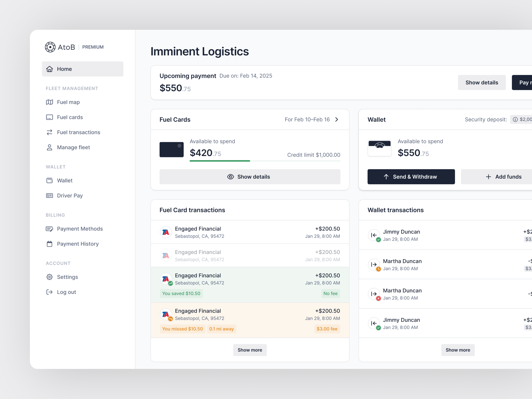
Task: Click the Payment Methods icon
Action: pyautogui.click(x=50, y=229)
